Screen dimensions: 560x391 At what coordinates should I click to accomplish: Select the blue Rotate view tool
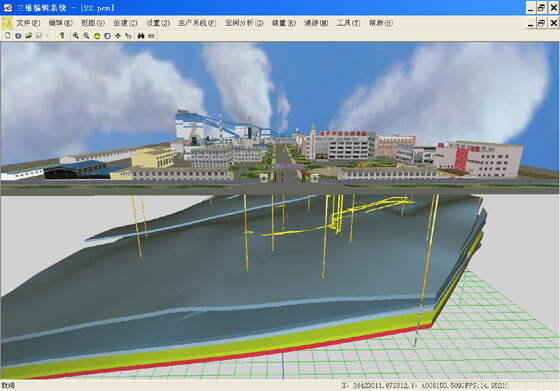[x=108, y=36]
